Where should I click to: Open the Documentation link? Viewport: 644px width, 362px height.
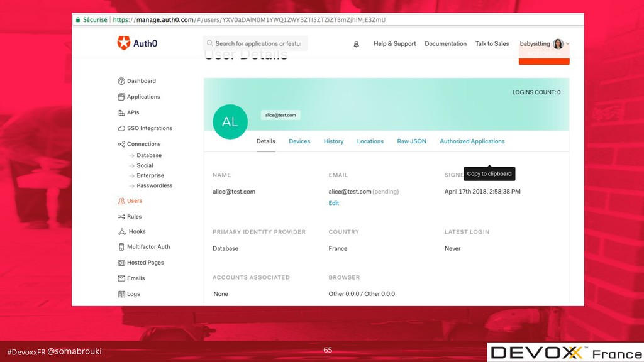(446, 43)
